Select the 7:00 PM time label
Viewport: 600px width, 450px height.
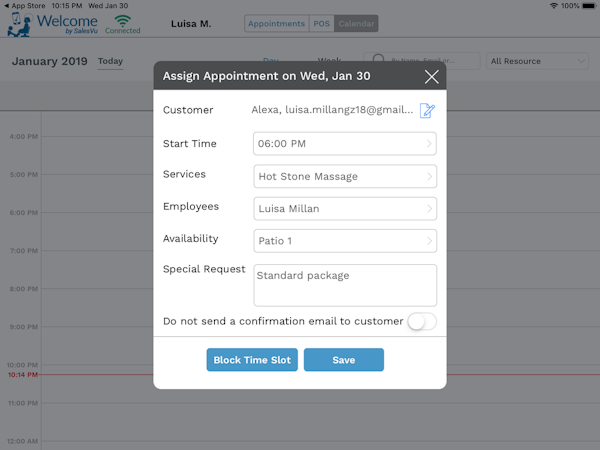(x=24, y=251)
